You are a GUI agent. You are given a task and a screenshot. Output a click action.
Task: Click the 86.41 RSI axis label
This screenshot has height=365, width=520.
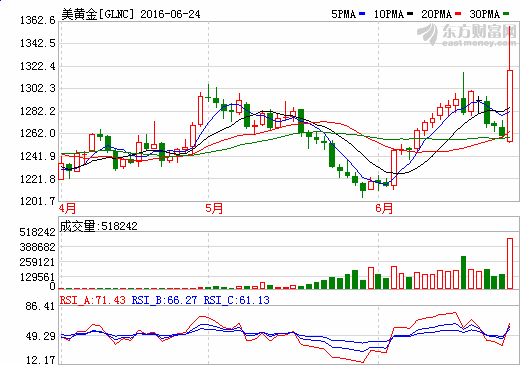pyautogui.click(x=40, y=306)
